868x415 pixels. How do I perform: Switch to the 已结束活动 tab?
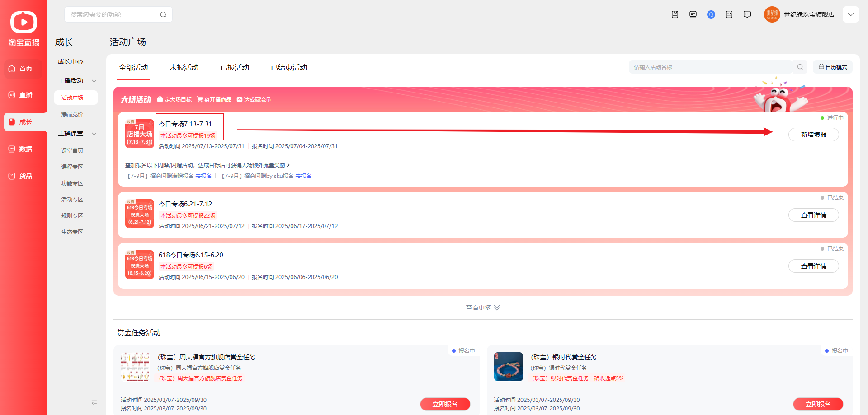tap(289, 67)
